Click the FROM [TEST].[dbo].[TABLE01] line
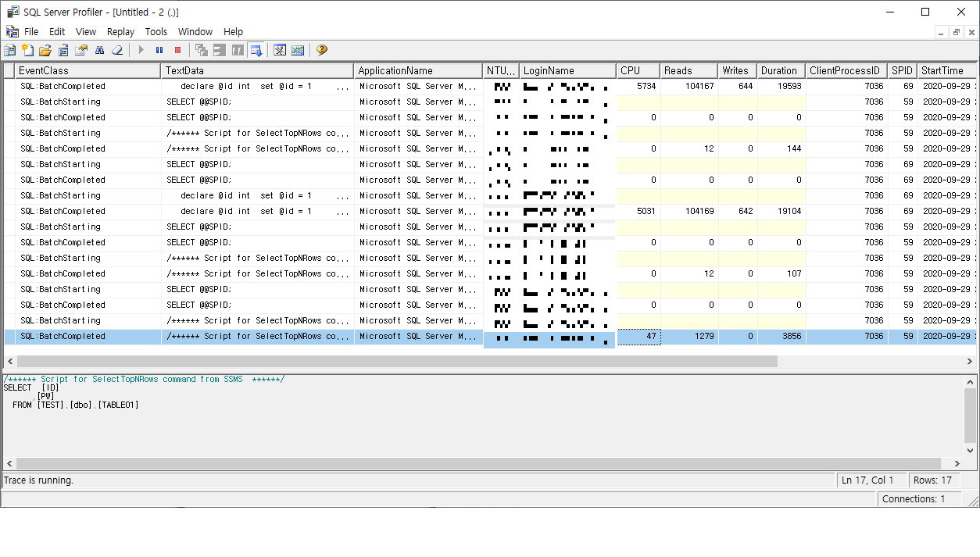Image resolution: width=980 pixels, height=557 pixels. coord(76,405)
